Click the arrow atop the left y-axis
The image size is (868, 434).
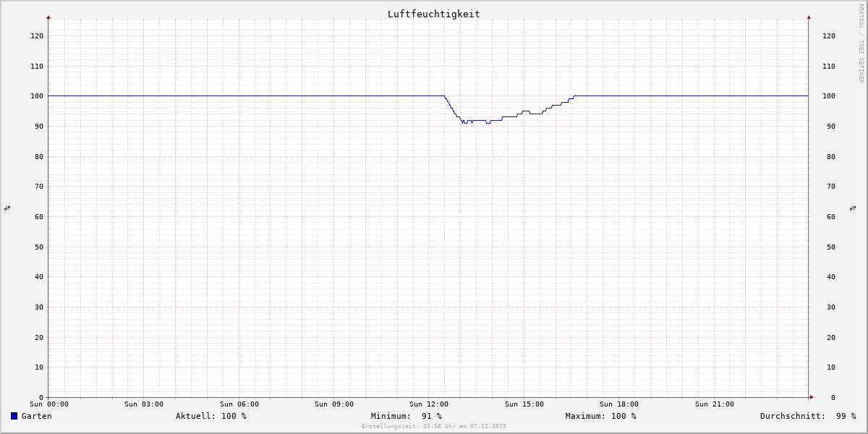pos(48,17)
